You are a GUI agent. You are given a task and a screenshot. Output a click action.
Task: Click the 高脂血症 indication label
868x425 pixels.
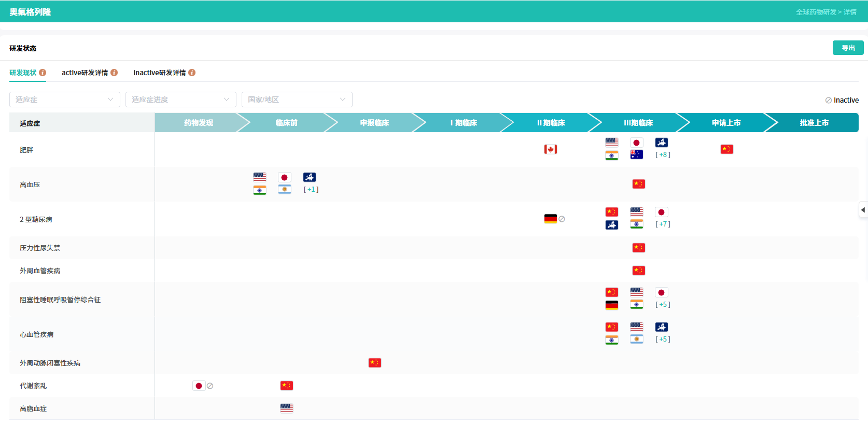tap(33, 408)
